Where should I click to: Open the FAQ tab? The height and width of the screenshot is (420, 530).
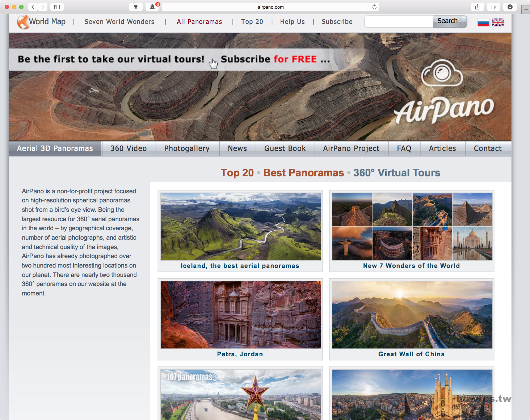coord(404,148)
